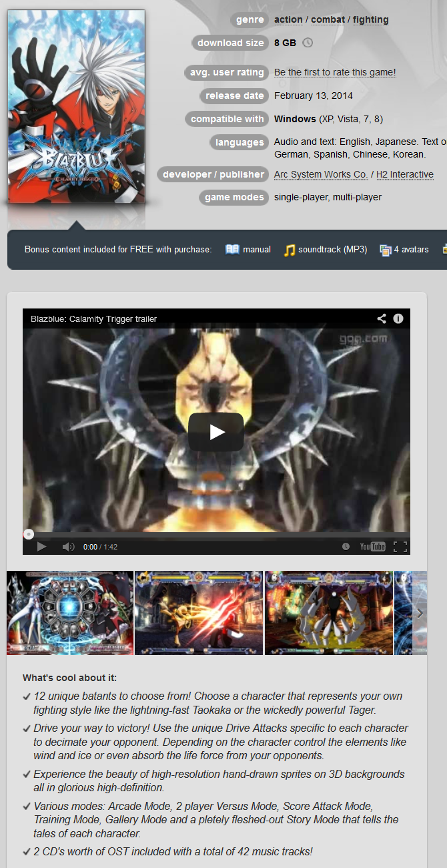Open the fighting genre link
This screenshot has height=868, width=447.
pos(371,19)
